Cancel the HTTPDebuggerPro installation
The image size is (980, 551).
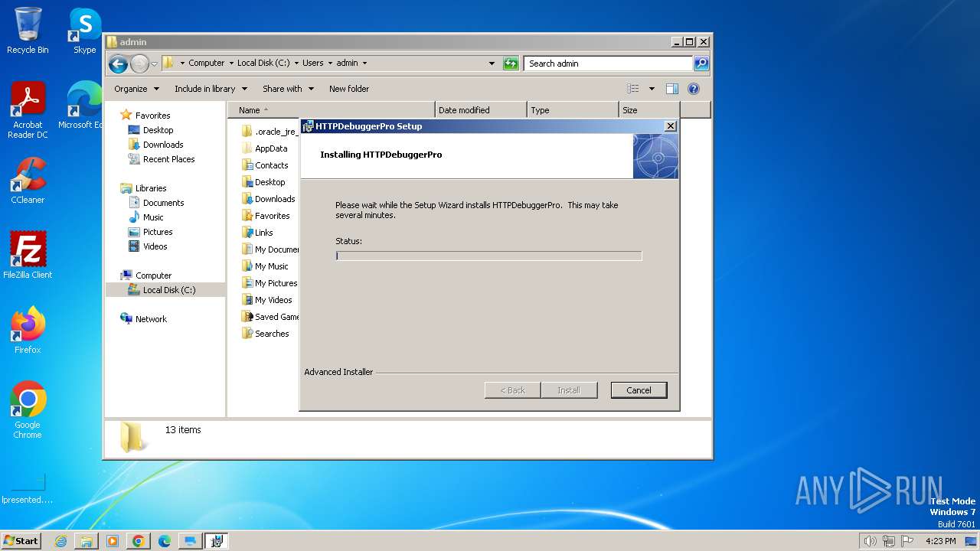(x=639, y=390)
